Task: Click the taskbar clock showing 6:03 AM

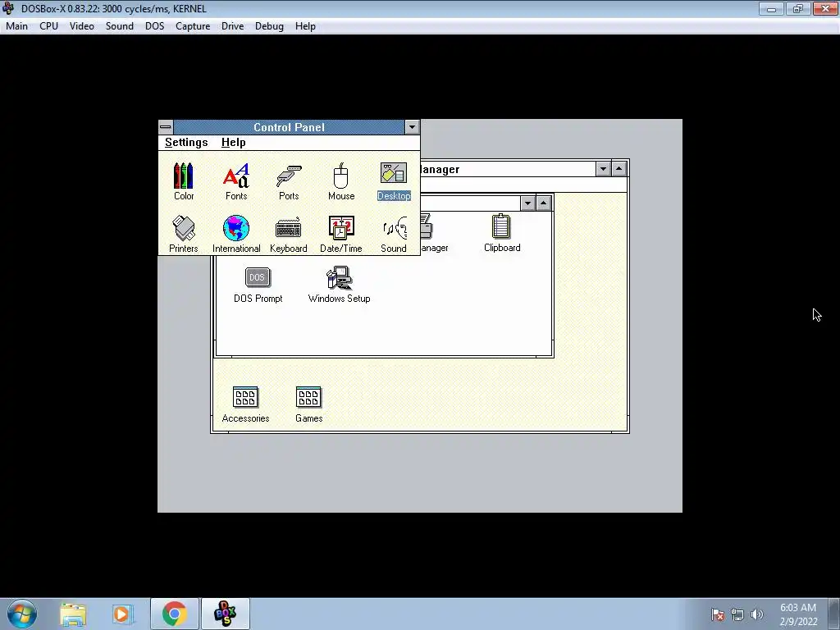Action: 798,614
